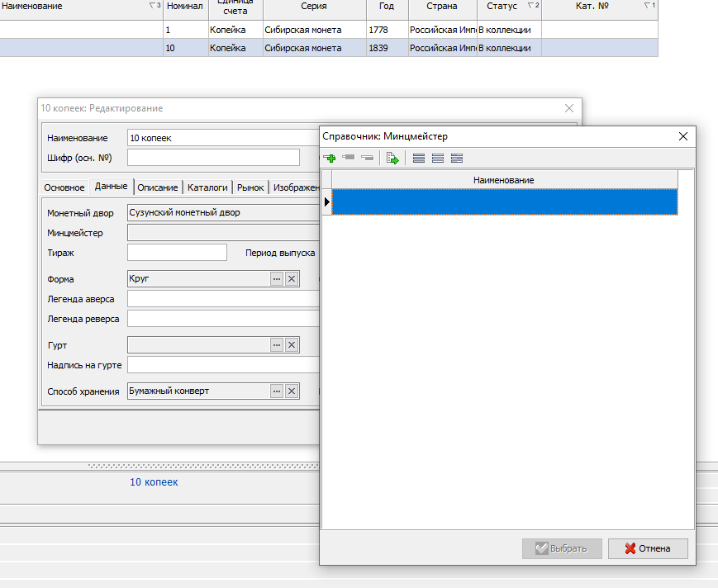This screenshot has height=588, width=718.
Task: Open the Рынок tab
Action: (250, 187)
